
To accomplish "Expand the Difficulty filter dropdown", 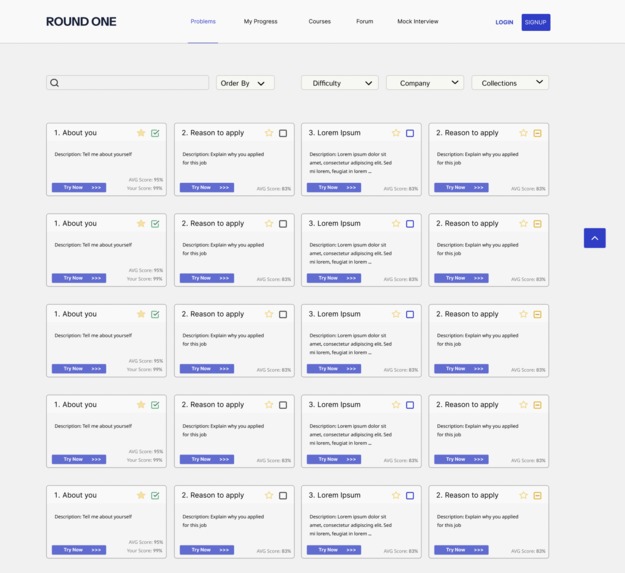I will (x=340, y=83).
